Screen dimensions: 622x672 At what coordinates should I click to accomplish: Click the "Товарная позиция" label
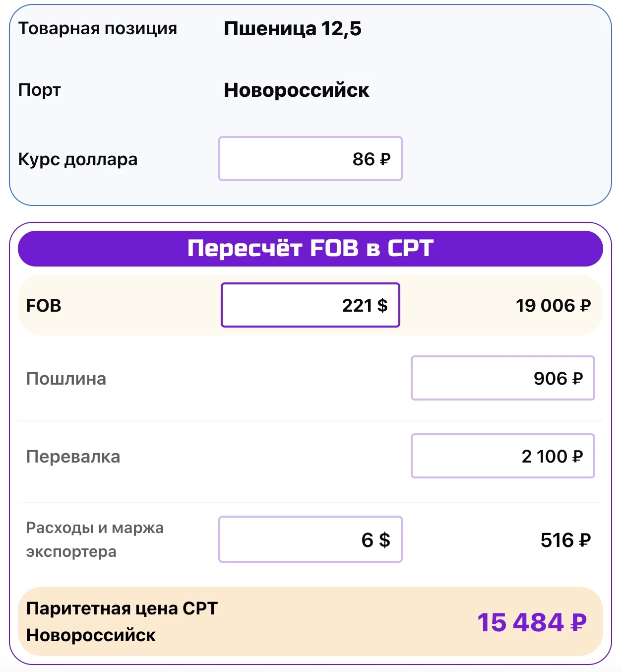tap(98, 29)
